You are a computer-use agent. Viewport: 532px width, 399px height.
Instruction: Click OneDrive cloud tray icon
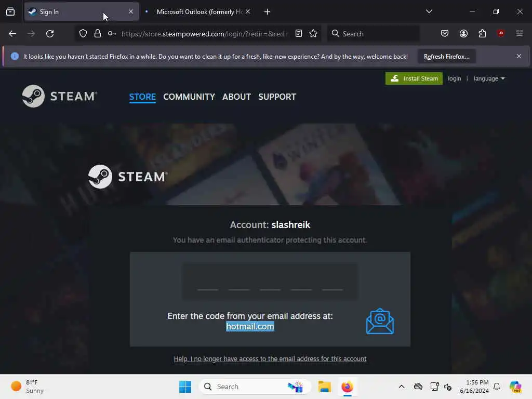click(418, 387)
